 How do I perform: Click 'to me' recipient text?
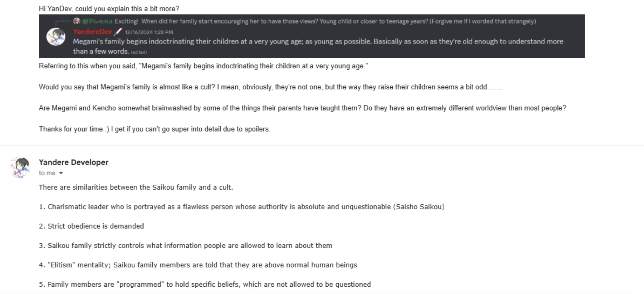[x=47, y=173]
